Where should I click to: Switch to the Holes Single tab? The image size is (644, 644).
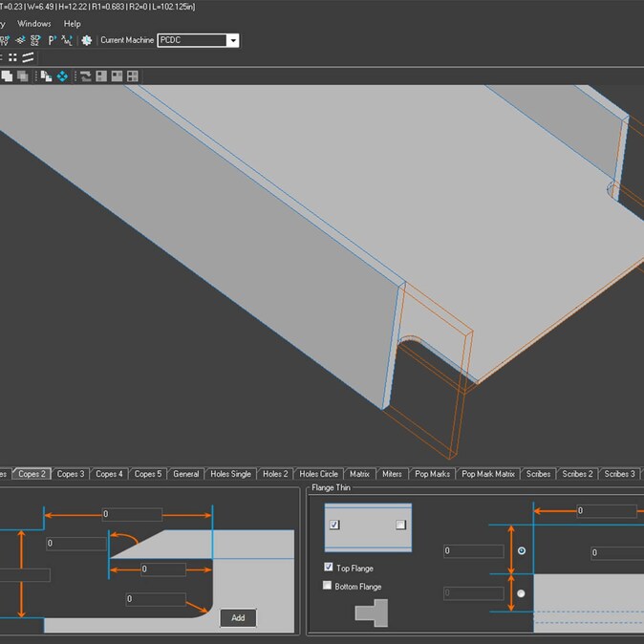pos(230,474)
